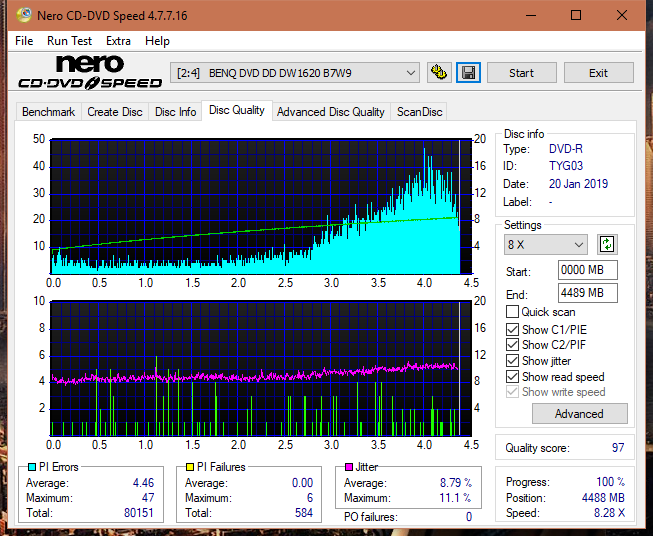Go to Advanced Disc Quality tab
The height and width of the screenshot is (536, 653).
331,112
